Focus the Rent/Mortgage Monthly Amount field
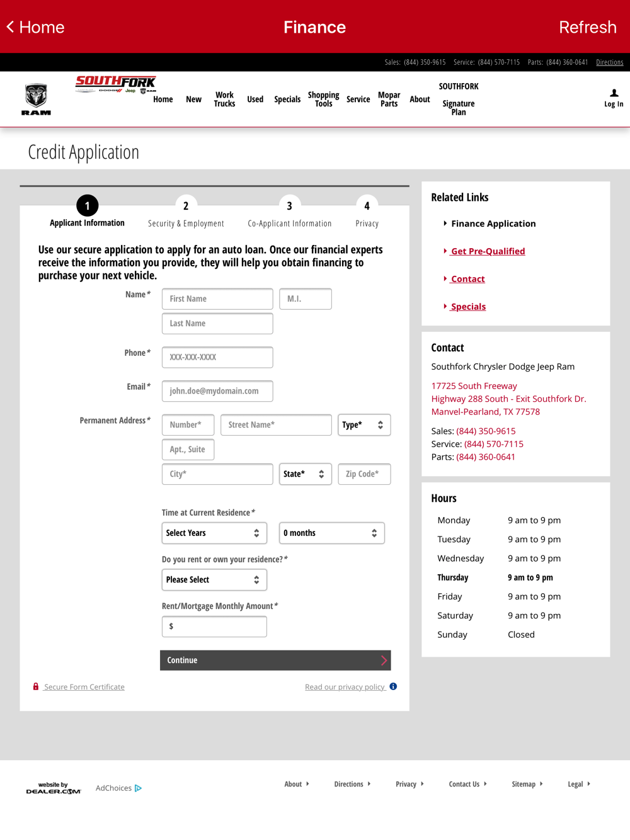630x840 pixels. tap(214, 627)
